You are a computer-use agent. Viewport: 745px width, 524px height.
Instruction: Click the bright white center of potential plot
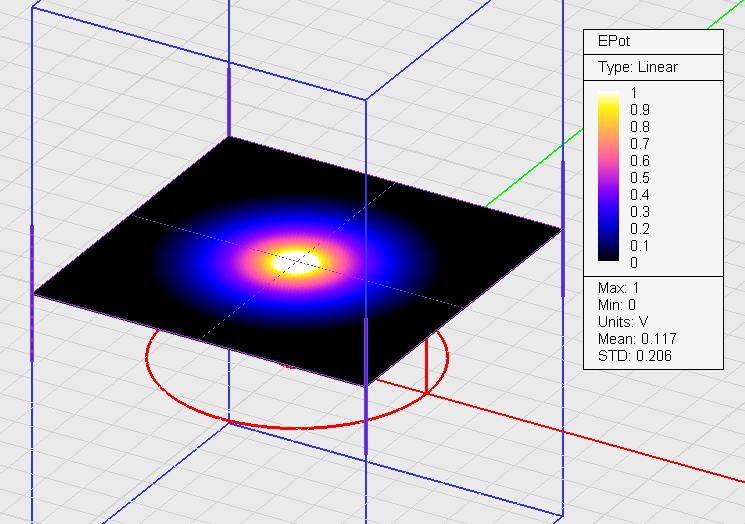pyautogui.click(x=300, y=262)
